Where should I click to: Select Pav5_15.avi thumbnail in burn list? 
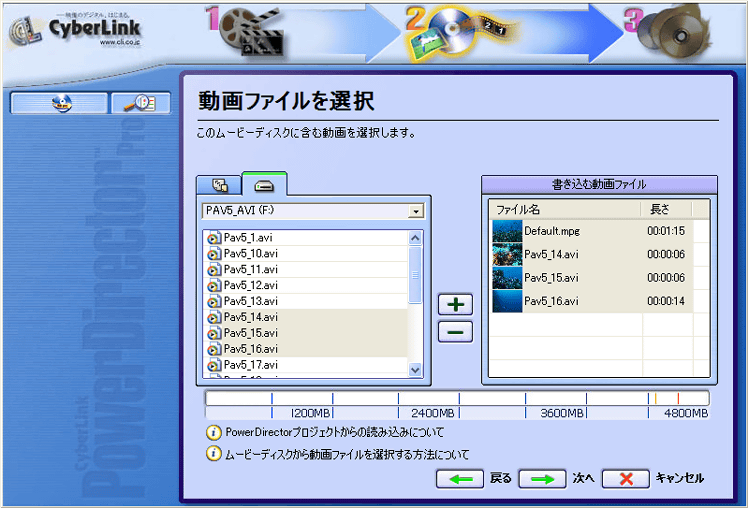(507, 278)
